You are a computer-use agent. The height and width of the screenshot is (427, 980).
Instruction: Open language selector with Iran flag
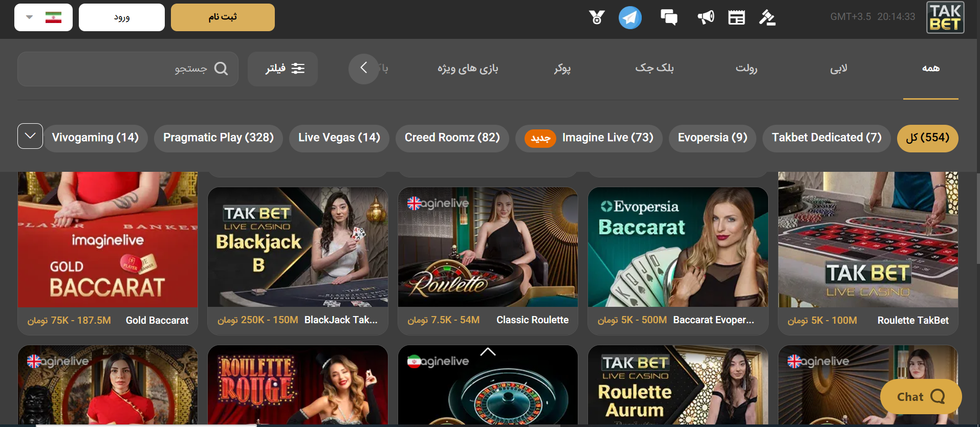43,17
